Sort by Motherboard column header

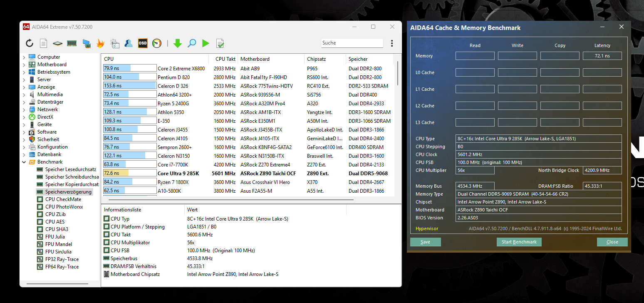[x=271, y=59]
